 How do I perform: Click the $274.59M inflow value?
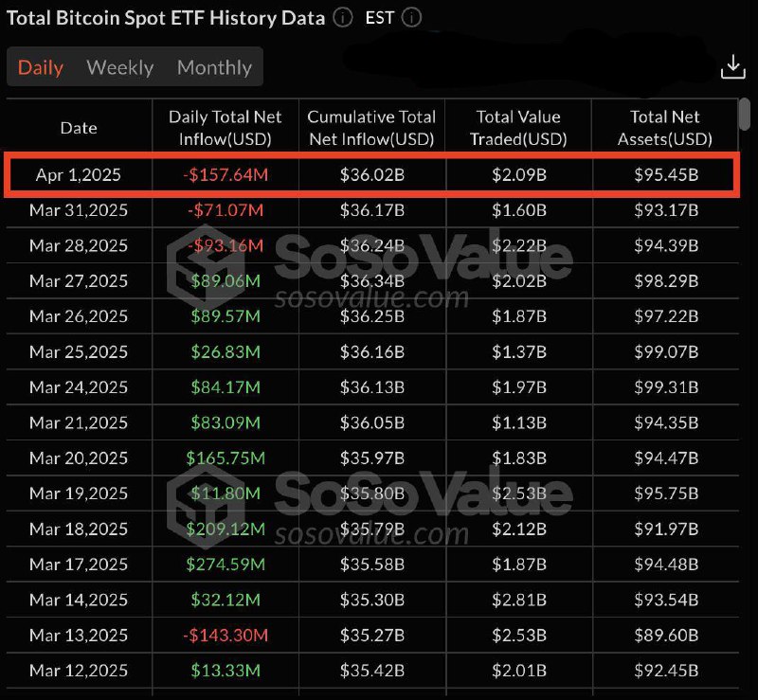pos(226,565)
